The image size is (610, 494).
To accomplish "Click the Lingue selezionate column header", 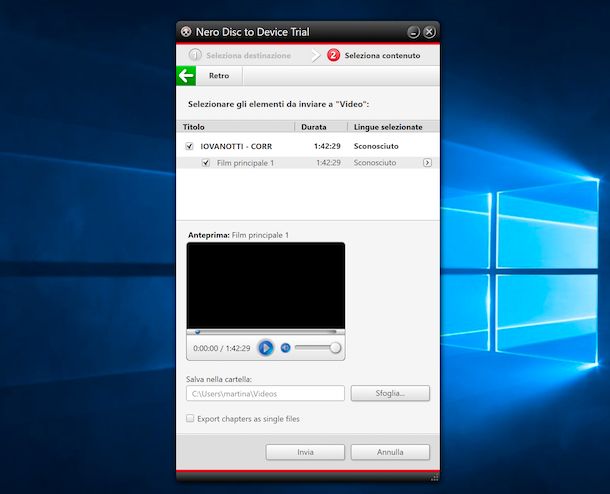I will coord(394,127).
